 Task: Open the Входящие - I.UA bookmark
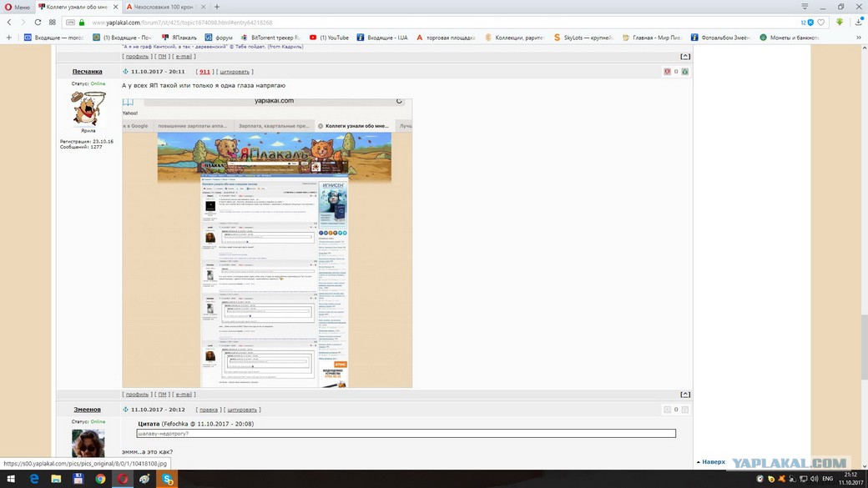pos(382,38)
